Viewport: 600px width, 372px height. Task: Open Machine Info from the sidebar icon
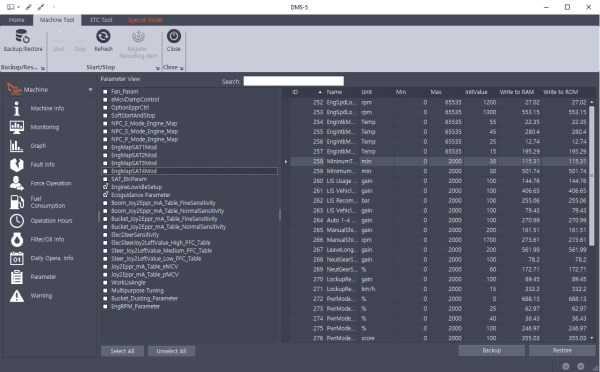click(16, 108)
